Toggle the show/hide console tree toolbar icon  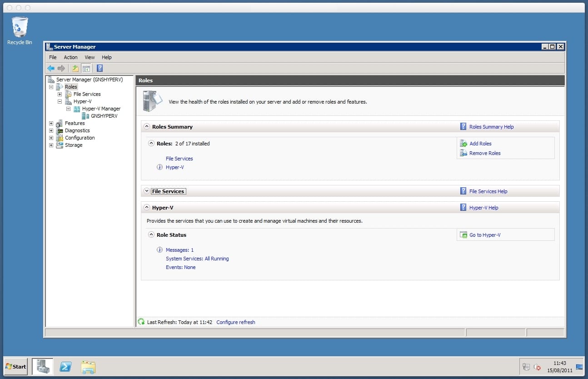coord(86,68)
